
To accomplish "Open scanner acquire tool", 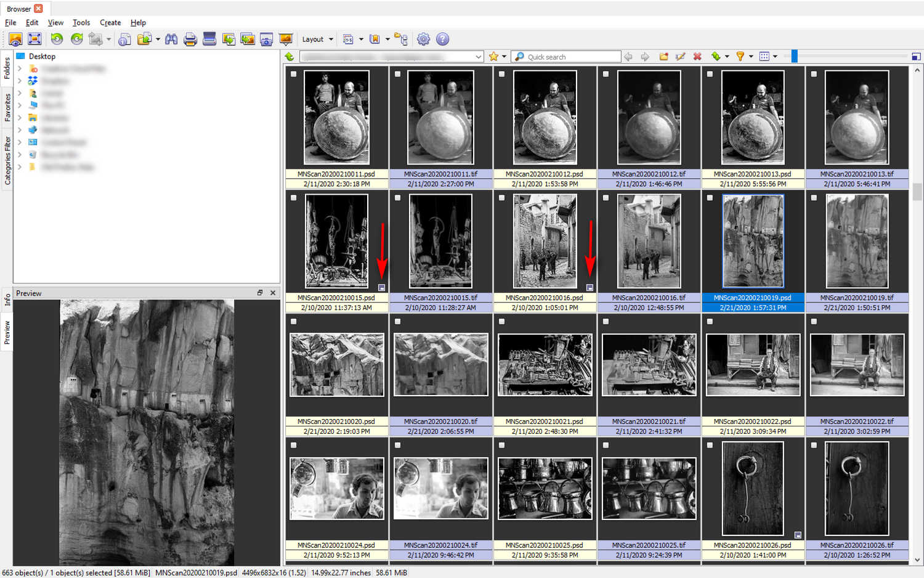I will pyautogui.click(x=209, y=39).
